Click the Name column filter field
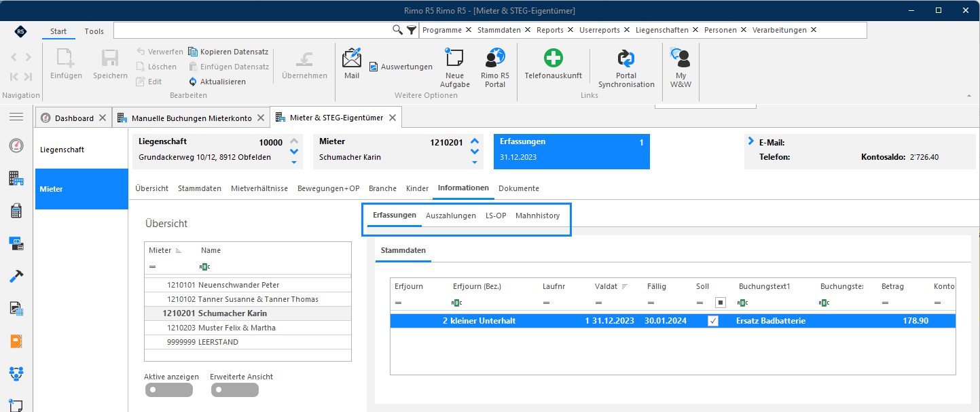 click(x=273, y=267)
